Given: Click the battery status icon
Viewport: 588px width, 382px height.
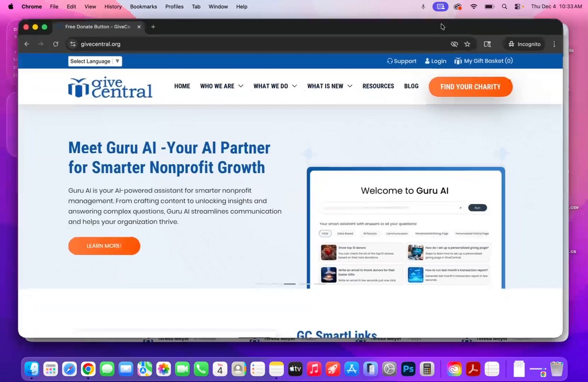Looking at the screenshot, I should (x=489, y=6).
